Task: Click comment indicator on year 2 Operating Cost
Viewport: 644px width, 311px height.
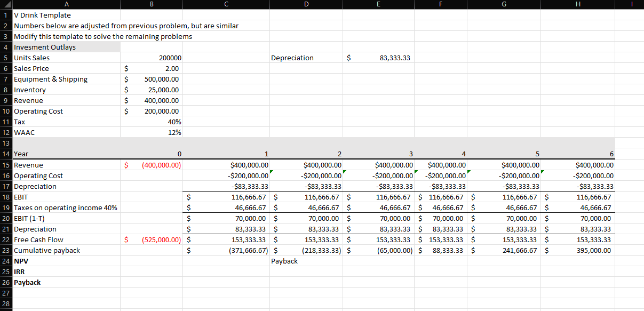Action: pos(344,172)
